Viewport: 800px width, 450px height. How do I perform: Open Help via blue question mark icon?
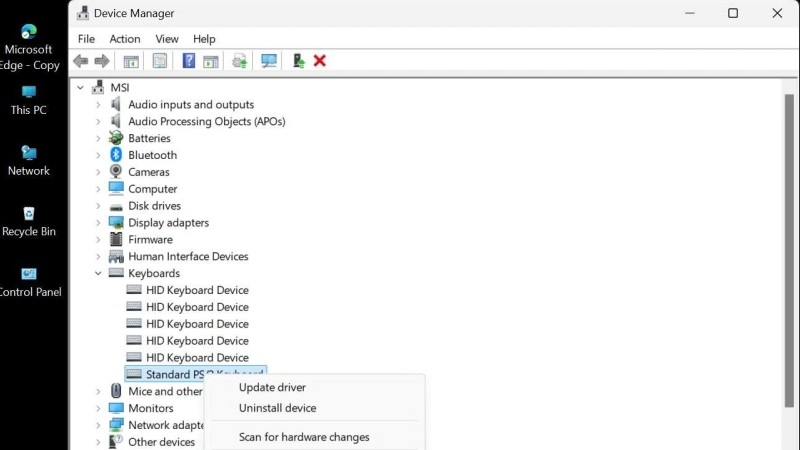coord(188,61)
